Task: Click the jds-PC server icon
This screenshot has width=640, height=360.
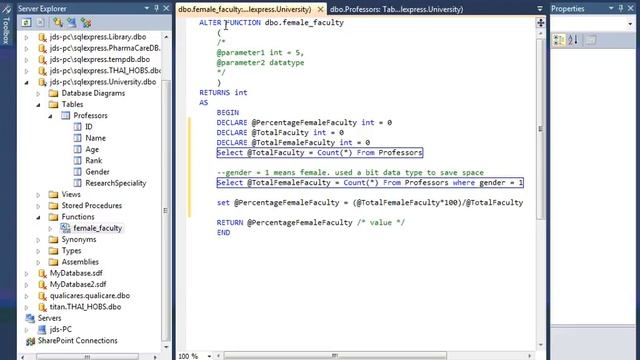Action: coord(42,329)
